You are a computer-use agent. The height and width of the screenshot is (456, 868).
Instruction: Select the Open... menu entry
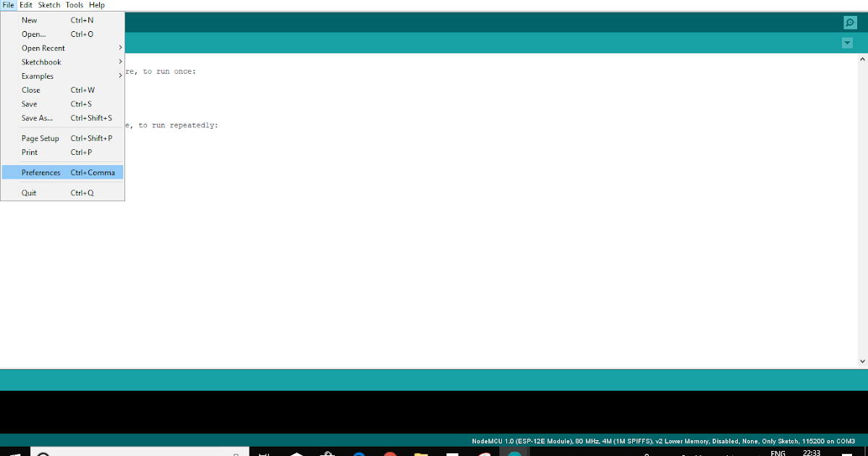(x=62, y=34)
